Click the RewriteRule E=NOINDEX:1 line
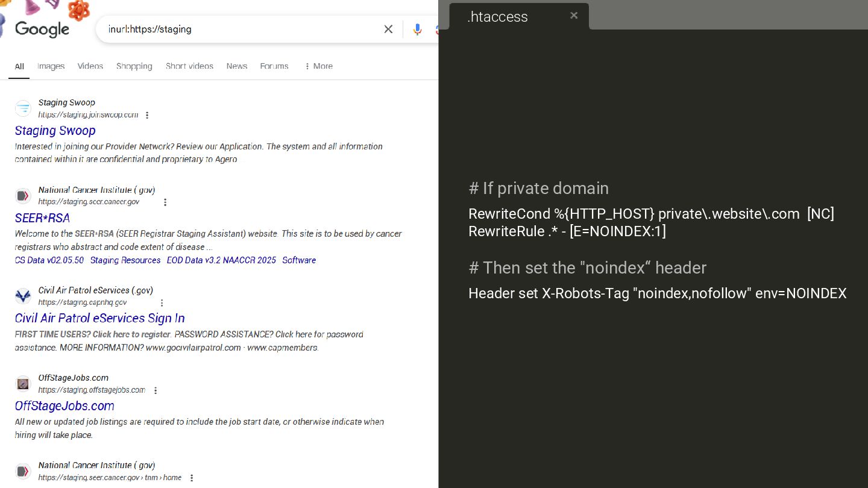 point(567,231)
